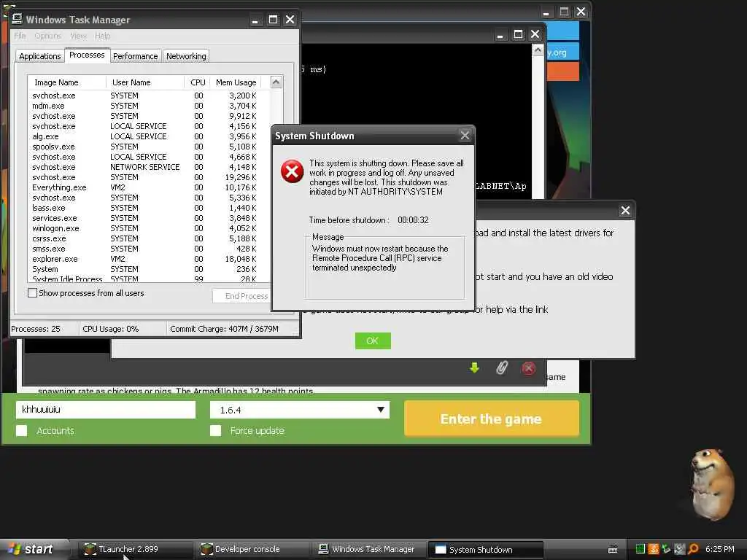Switch to the Applications tab
This screenshot has width=747, height=560.
[x=40, y=55]
